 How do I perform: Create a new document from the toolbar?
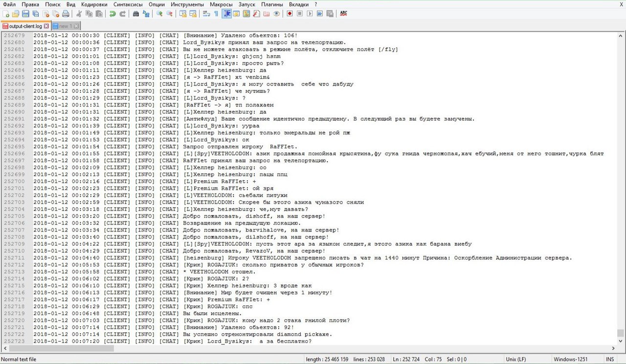pos(5,14)
